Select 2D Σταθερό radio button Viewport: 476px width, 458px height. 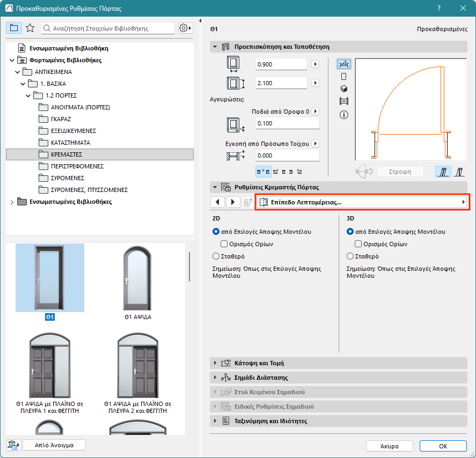pos(216,256)
